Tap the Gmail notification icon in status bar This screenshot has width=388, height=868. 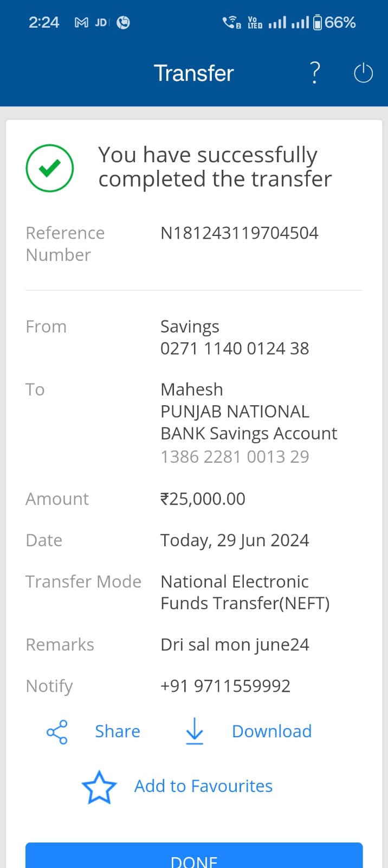pyautogui.click(x=81, y=22)
